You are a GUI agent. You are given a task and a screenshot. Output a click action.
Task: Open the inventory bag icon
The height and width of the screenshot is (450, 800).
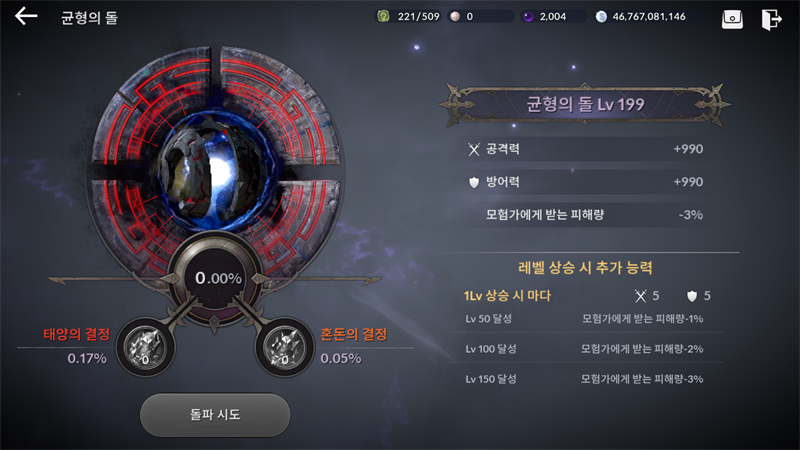732,19
